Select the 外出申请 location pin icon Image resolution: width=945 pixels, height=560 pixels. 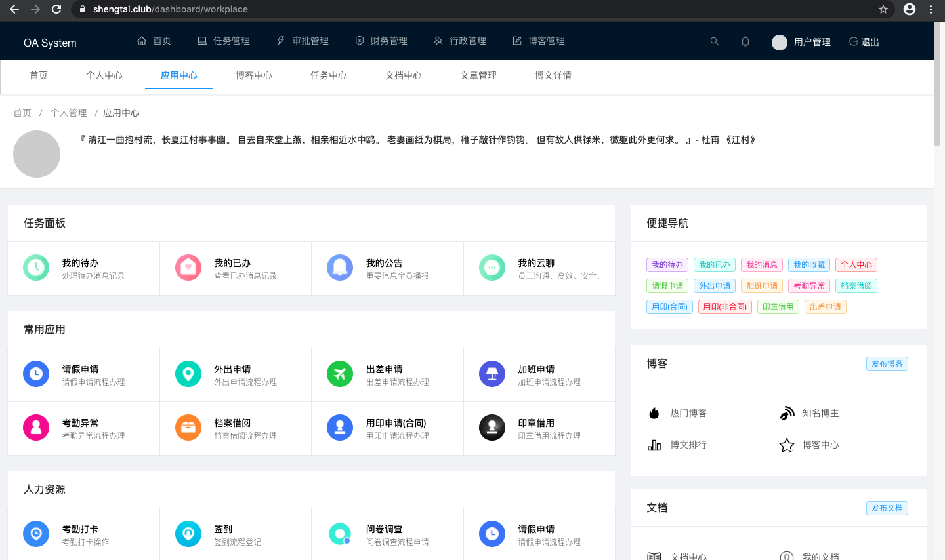[188, 374]
